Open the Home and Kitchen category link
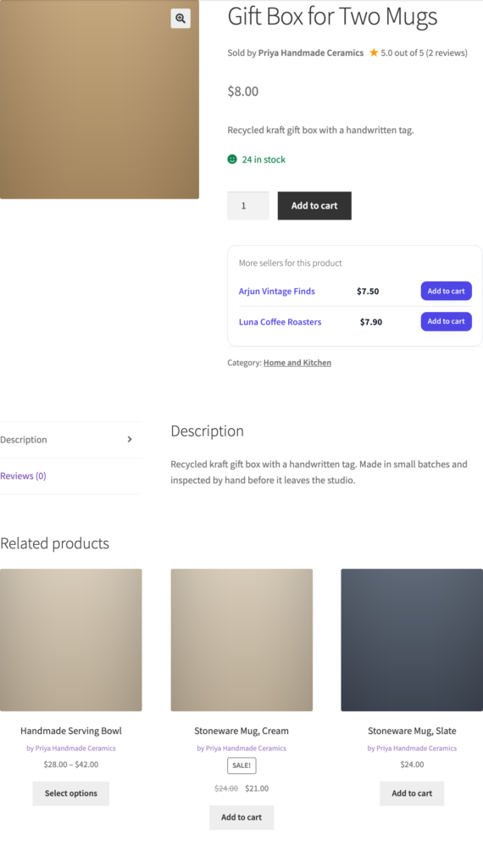Screen dimensions: 483x868 tap(297, 363)
